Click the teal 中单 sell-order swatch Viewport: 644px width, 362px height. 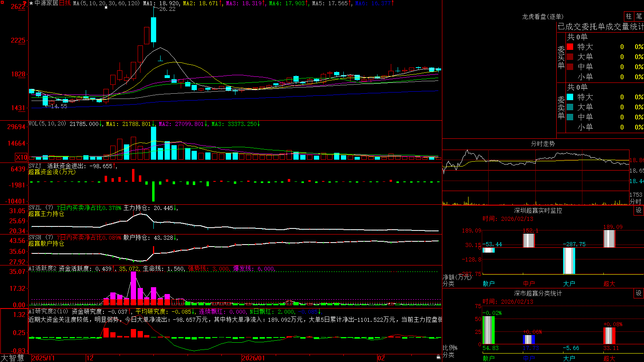point(570,117)
